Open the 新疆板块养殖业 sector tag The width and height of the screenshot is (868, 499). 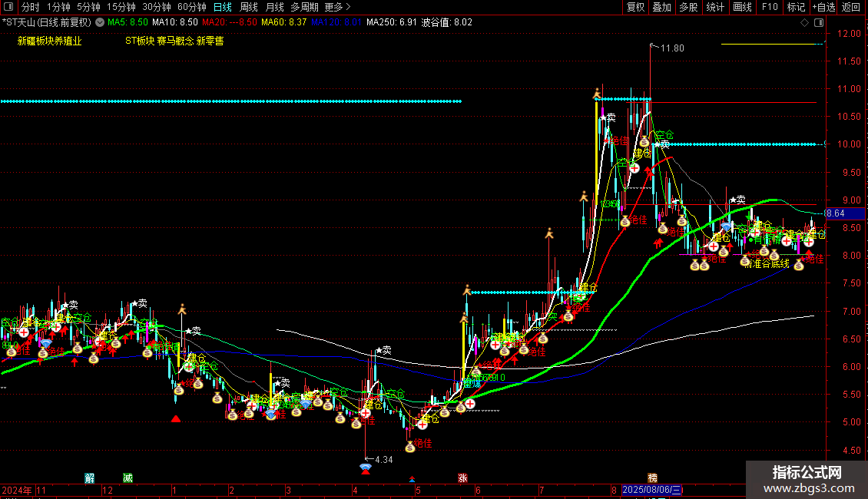click(50, 41)
